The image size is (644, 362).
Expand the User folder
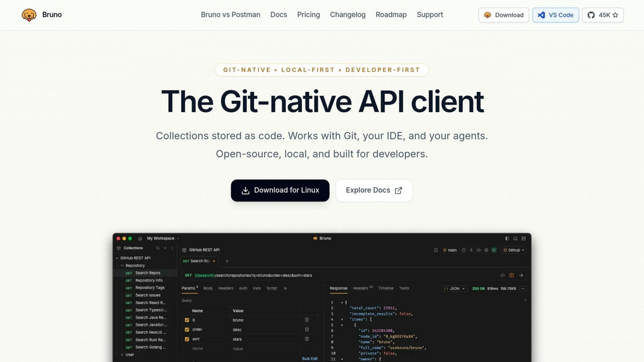point(122,355)
